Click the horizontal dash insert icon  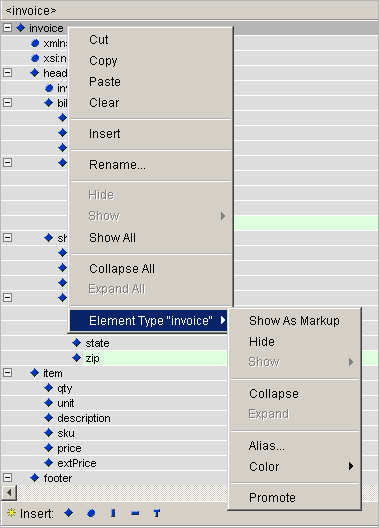tap(135, 514)
